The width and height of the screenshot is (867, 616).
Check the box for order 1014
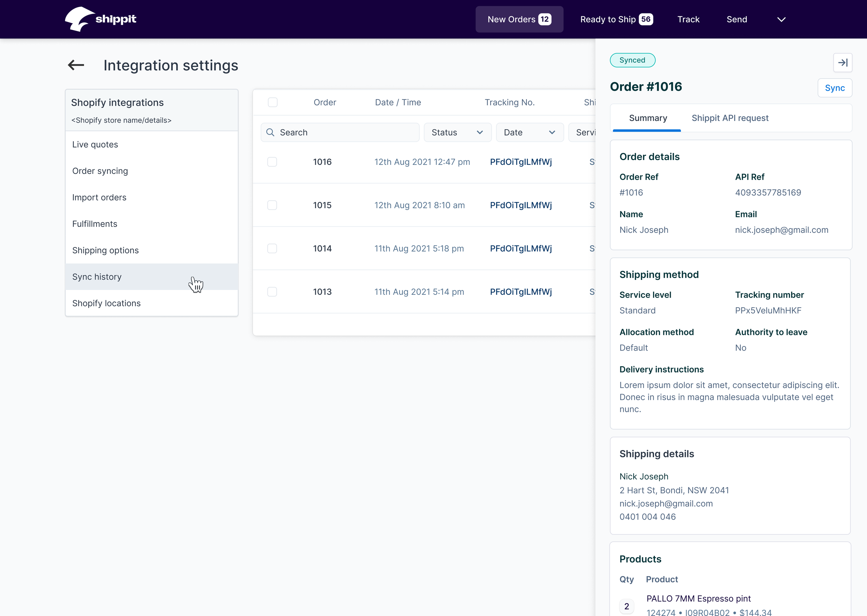pyautogui.click(x=272, y=248)
